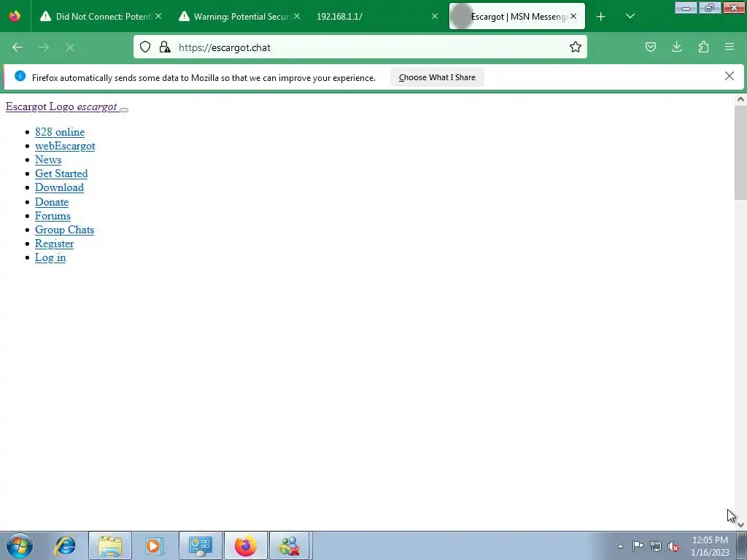747x560 pixels.
Task: Click the muted volume tray icon
Action: pos(673,546)
